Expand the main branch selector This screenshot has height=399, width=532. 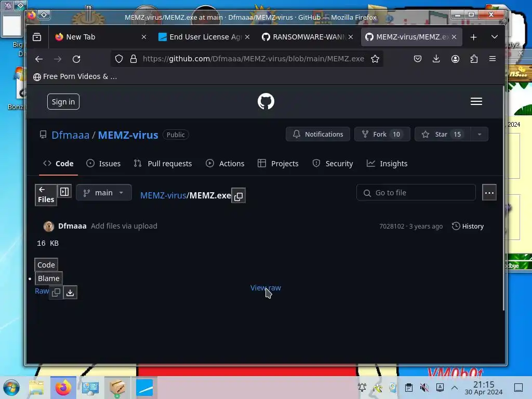point(104,193)
